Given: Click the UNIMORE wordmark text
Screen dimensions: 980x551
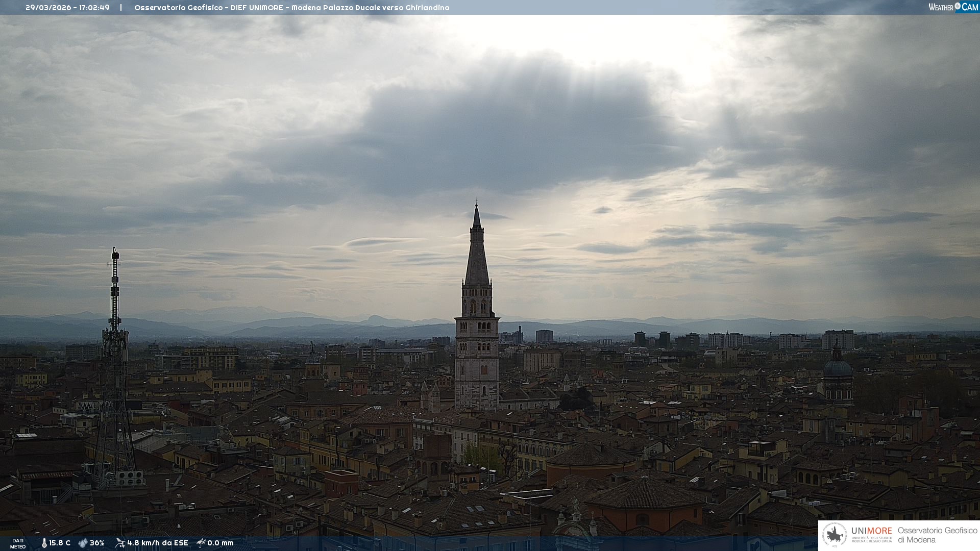Looking at the screenshot, I should coord(871,531).
